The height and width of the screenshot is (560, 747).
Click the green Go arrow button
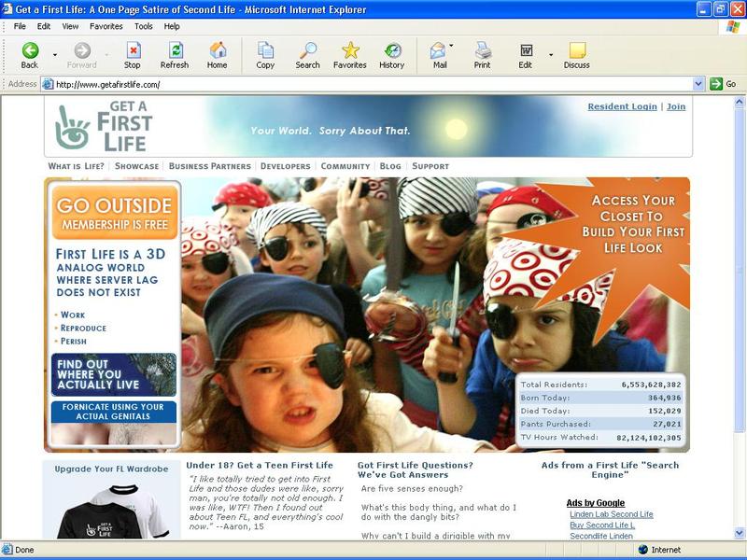(x=716, y=84)
